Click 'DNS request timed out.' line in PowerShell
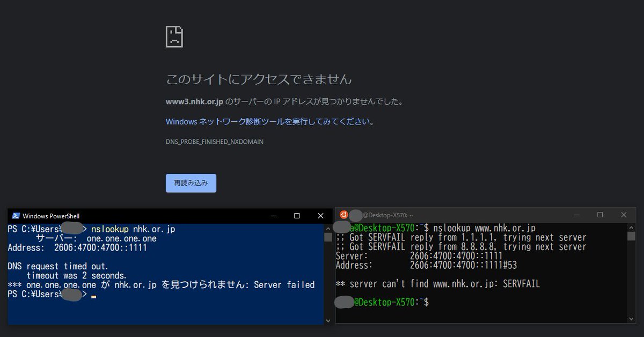 point(58,266)
